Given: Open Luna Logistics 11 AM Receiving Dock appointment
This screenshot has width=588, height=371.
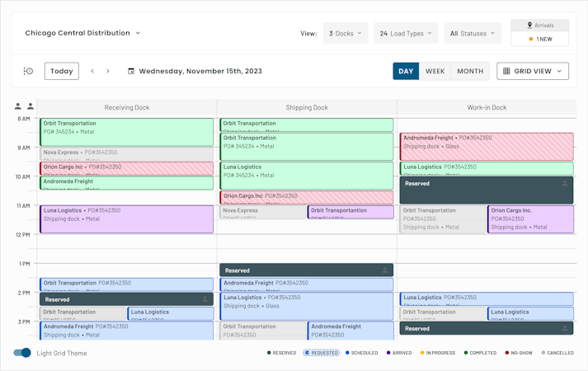Looking at the screenshot, I should (127, 219).
